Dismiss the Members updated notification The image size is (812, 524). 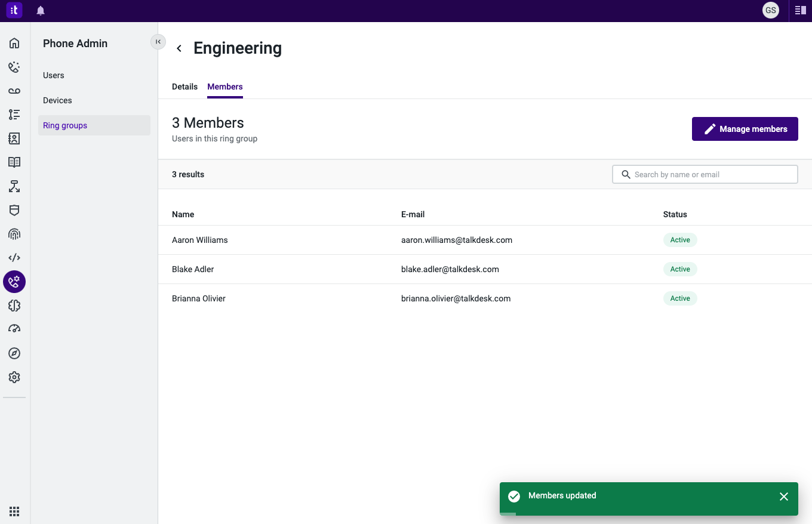[x=784, y=497]
